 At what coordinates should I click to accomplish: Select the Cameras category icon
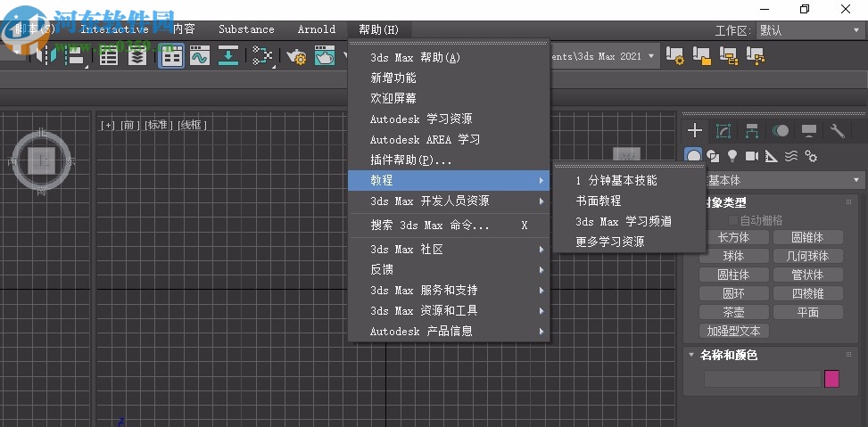pos(752,156)
